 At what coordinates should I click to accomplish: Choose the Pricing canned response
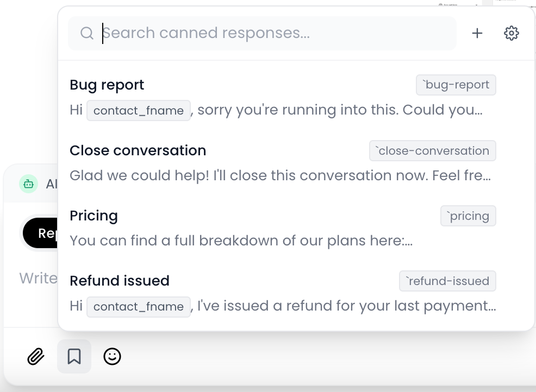pyautogui.click(x=283, y=228)
